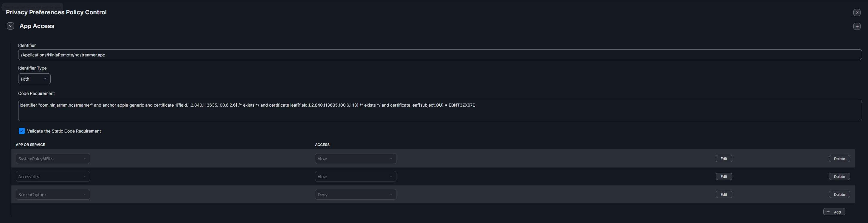Open the SystemPolicyAllFiles service dropdown
The image size is (868, 223).
coord(53,159)
